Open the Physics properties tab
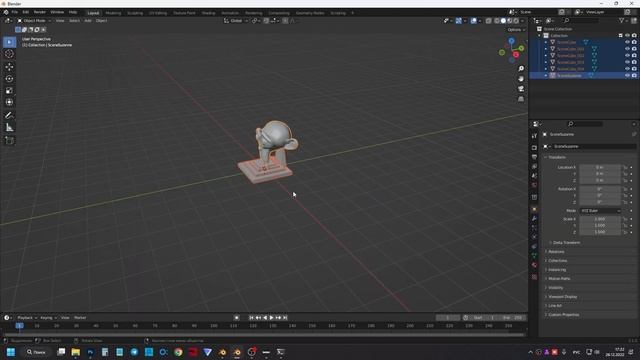Screen dimensions: 640x360 (534, 237)
